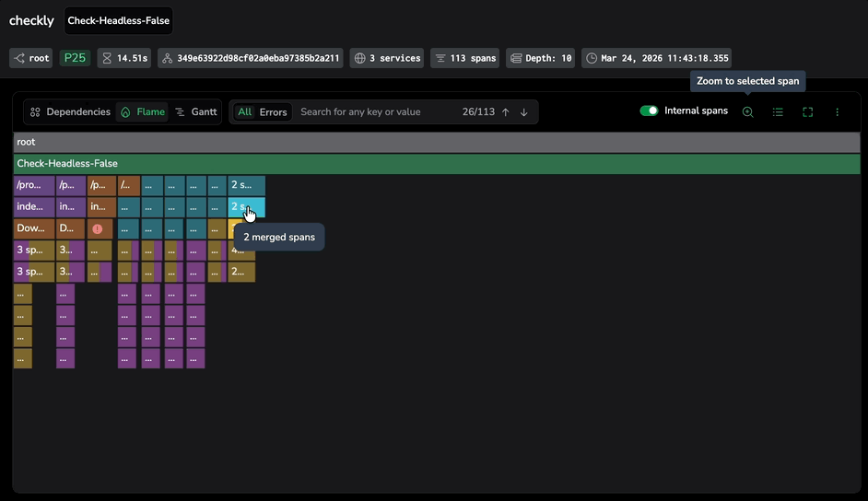Click the Zoom to selected span icon
Viewport: 868px width, 501px height.
[747, 111]
